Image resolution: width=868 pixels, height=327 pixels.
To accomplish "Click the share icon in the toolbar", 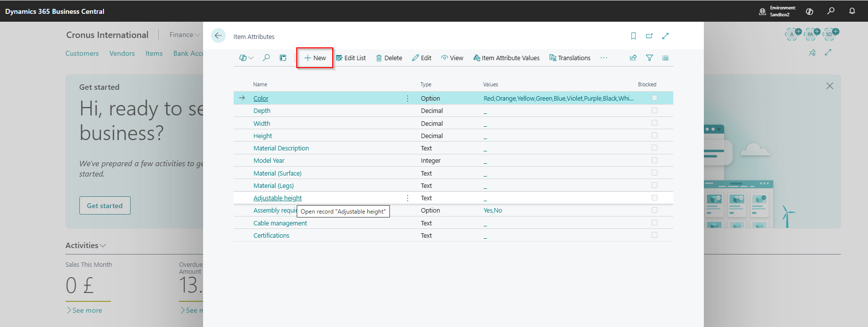I will tap(633, 58).
